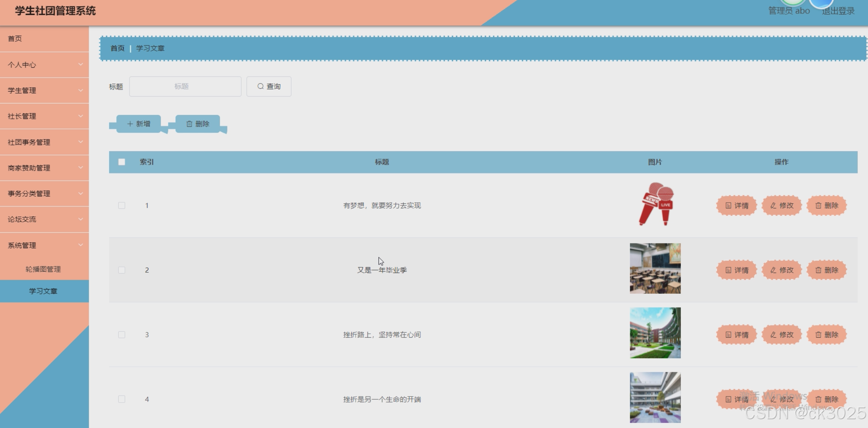Toggle the select-all checkbox in table header
The width and height of the screenshot is (868, 428).
pyautogui.click(x=122, y=162)
